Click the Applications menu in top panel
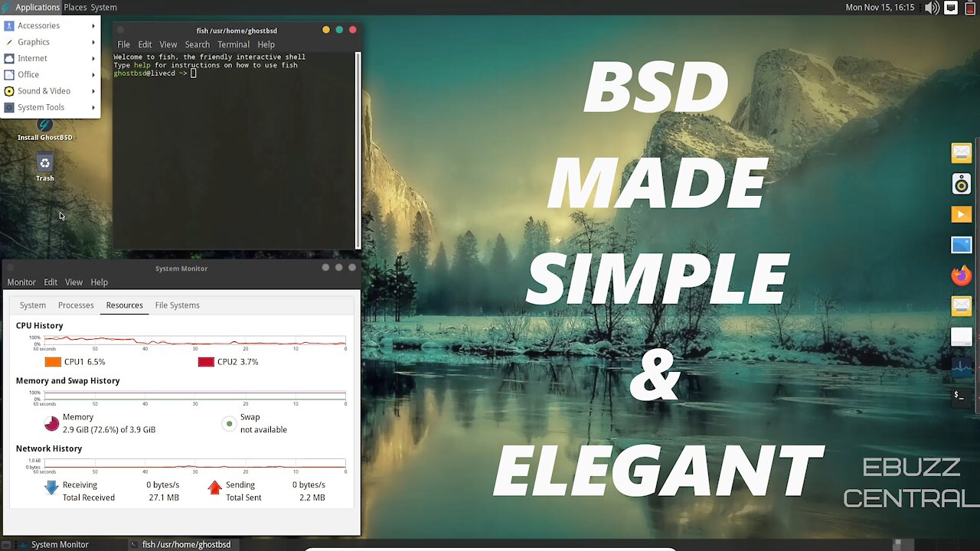Viewport: 980px width, 551px height. (x=38, y=7)
